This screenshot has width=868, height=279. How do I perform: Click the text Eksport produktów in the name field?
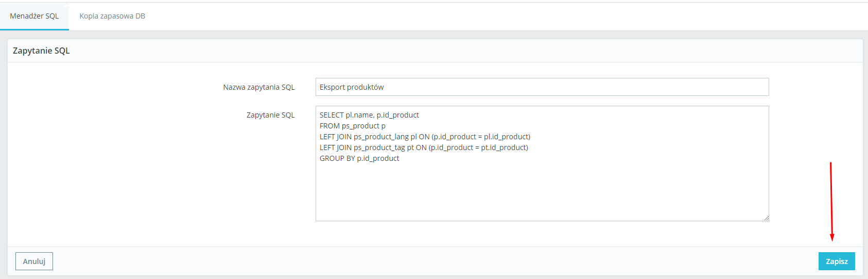point(352,87)
